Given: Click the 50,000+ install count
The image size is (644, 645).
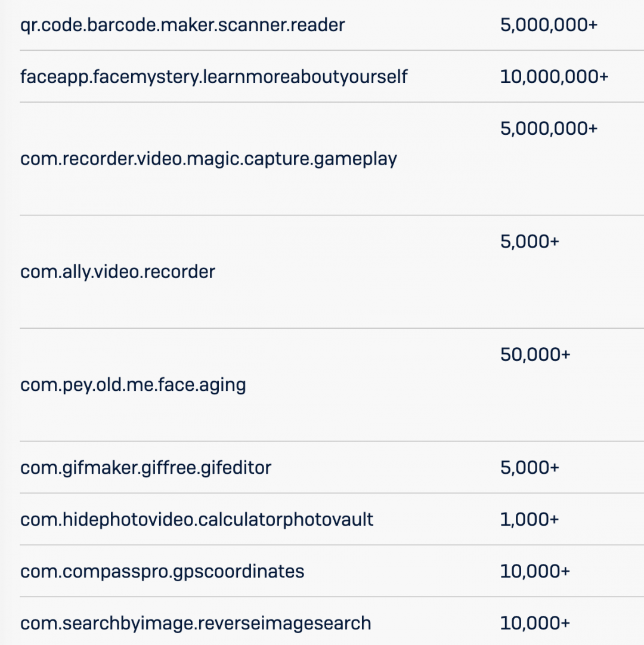Looking at the screenshot, I should point(535,354).
